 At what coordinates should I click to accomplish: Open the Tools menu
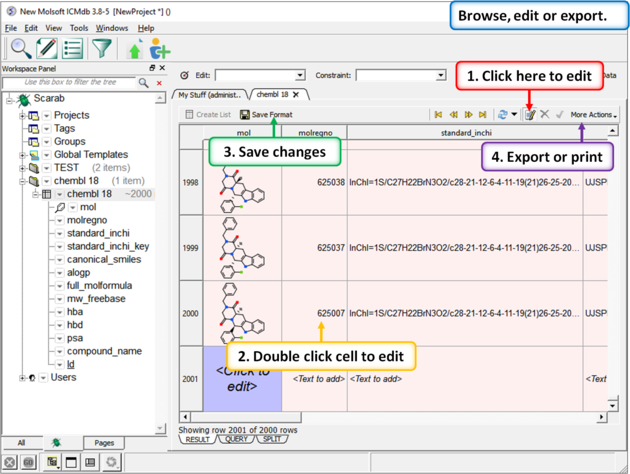tap(79, 28)
